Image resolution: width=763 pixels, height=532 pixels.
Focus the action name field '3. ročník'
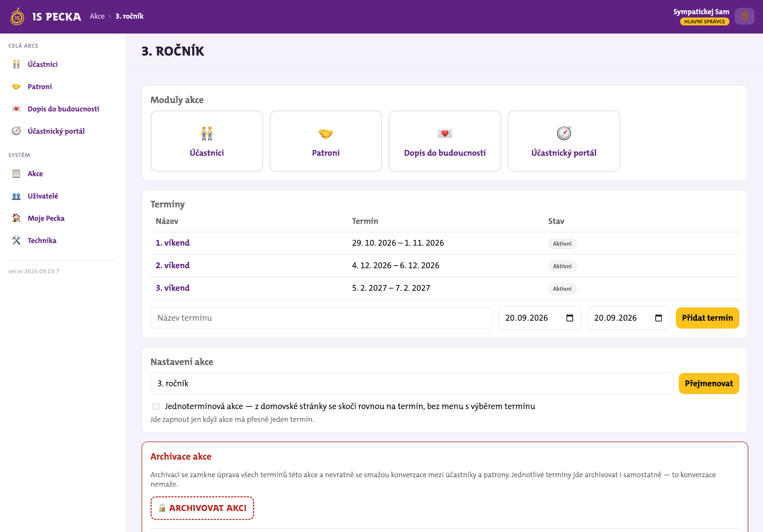[412, 383]
